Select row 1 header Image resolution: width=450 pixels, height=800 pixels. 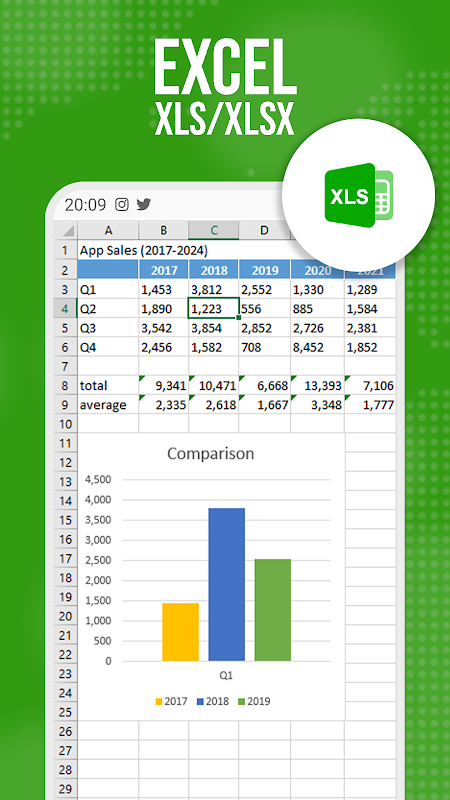(x=65, y=250)
